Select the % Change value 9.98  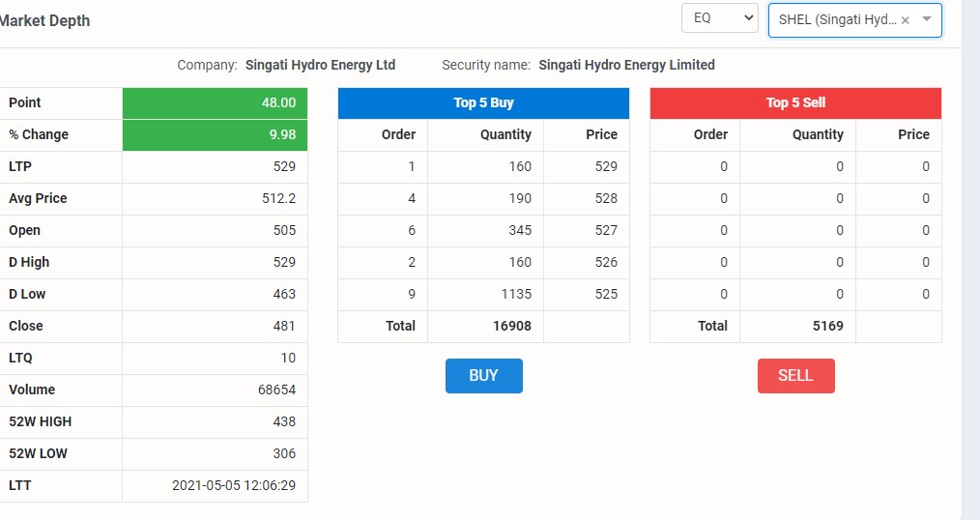tap(282, 134)
